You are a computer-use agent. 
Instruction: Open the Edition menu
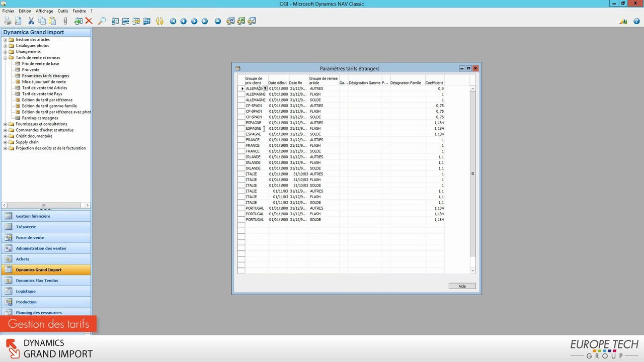(x=25, y=11)
